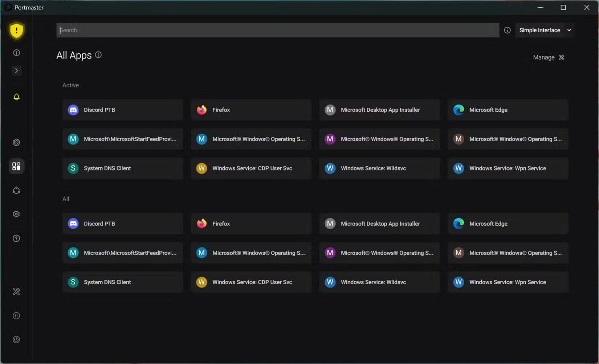The width and height of the screenshot is (599, 364).
Task: Open the settings gear in the sidebar
Action: pos(16,214)
